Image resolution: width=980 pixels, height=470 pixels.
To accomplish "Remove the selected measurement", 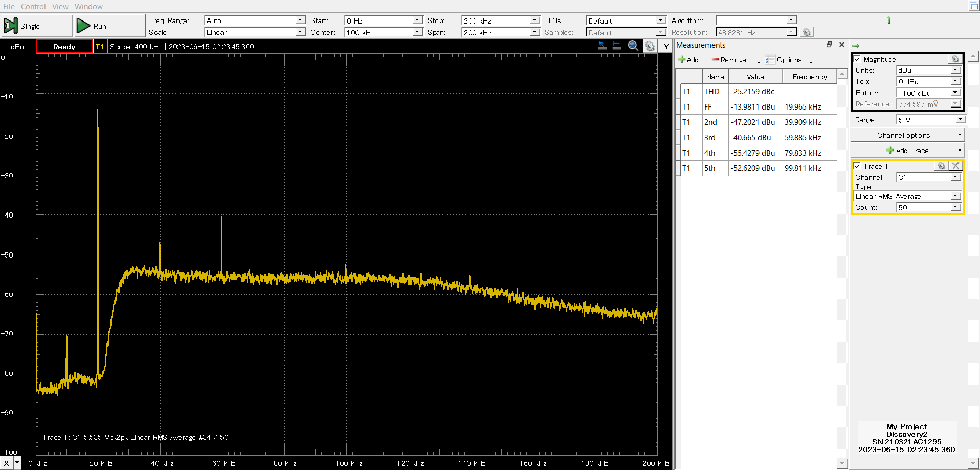I will pyautogui.click(x=729, y=60).
